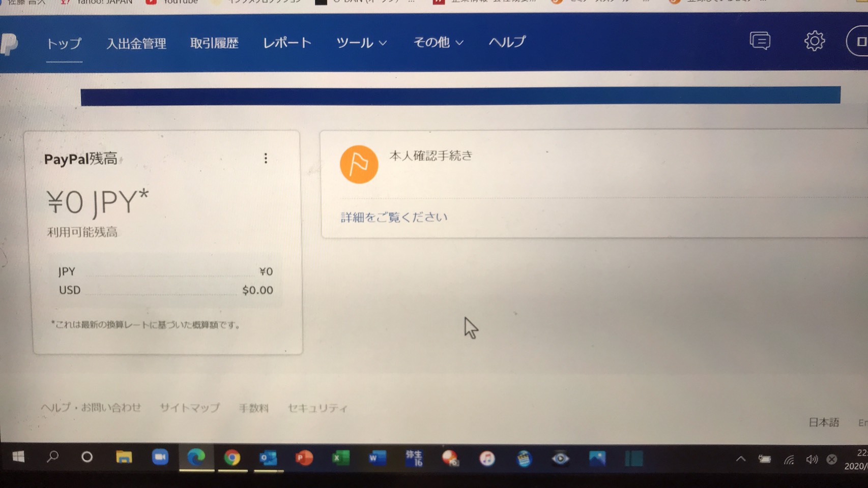Open the eye icon app on taskbar

tap(560, 459)
